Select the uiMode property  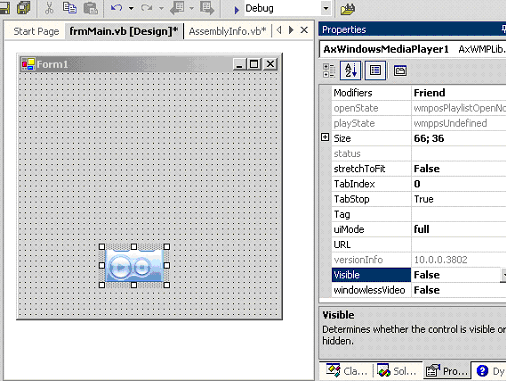349,229
